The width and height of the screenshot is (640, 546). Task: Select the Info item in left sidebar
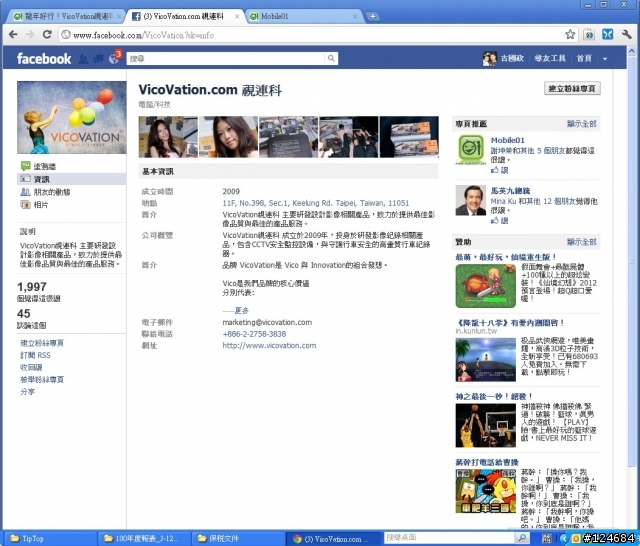coord(71,179)
